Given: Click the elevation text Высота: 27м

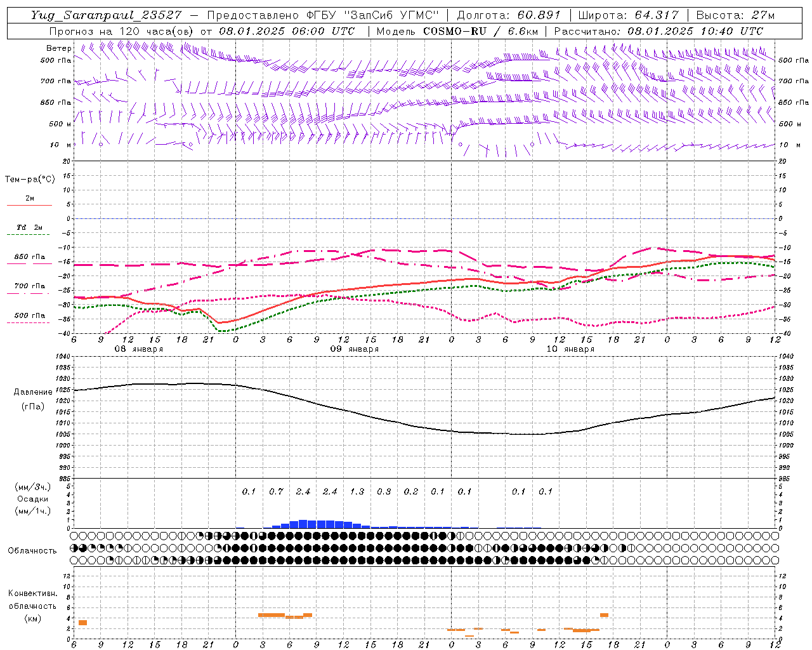Looking at the screenshot, I should coord(735,15).
